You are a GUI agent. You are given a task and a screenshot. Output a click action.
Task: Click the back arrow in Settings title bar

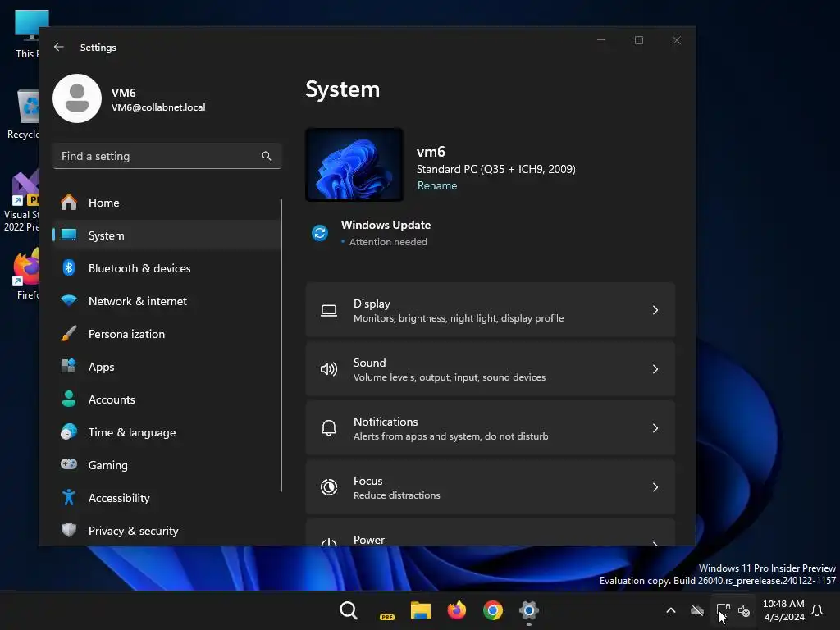tap(59, 47)
